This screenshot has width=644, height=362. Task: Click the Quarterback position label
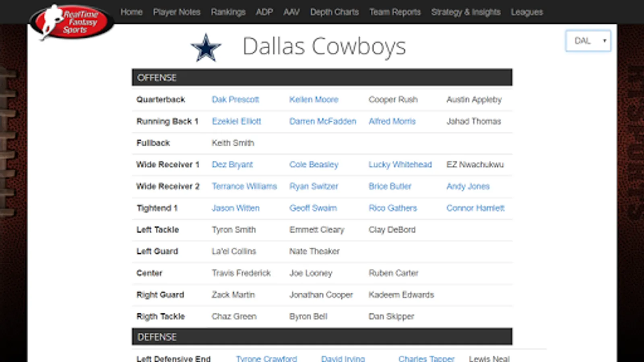coord(161,99)
